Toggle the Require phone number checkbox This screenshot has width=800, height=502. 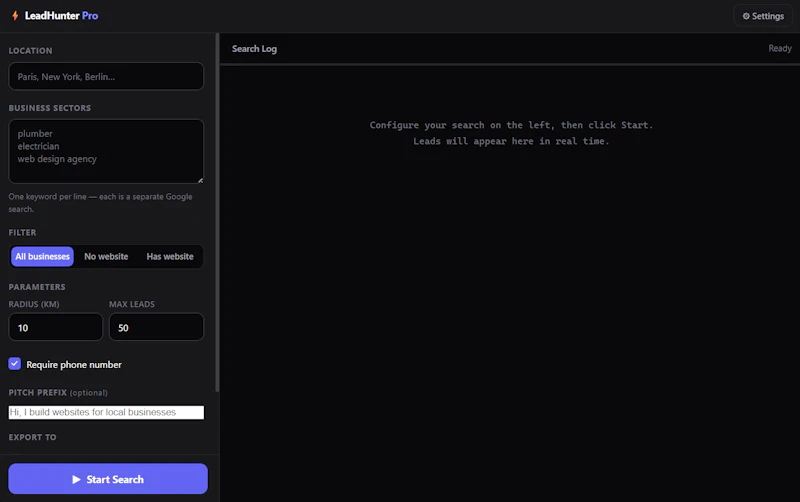(x=14, y=364)
